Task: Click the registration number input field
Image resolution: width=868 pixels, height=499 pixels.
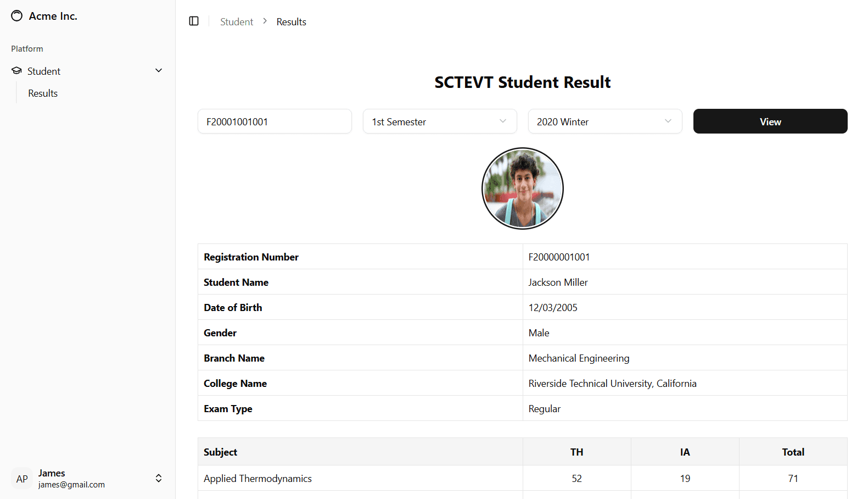Action: click(275, 121)
